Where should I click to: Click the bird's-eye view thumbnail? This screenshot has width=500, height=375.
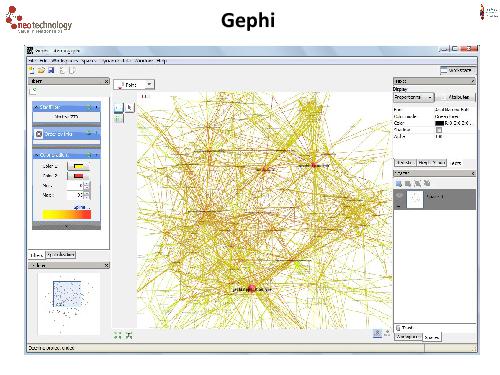(x=69, y=304)
